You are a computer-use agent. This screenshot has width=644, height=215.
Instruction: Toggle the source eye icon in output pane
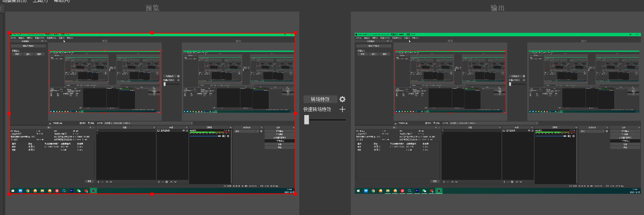pos(529,130)
